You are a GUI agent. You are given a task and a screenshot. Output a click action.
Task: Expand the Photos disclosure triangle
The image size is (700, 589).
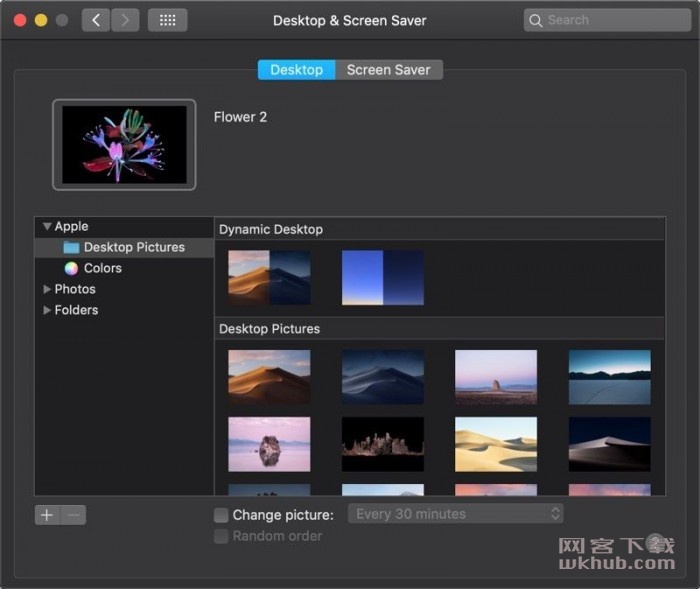tap(47, 289)
